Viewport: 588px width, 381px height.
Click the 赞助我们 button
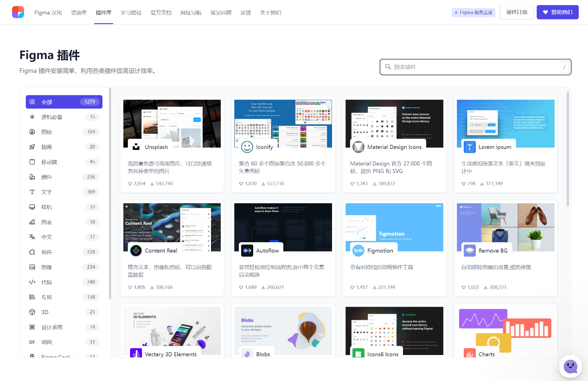pos(557,13)
